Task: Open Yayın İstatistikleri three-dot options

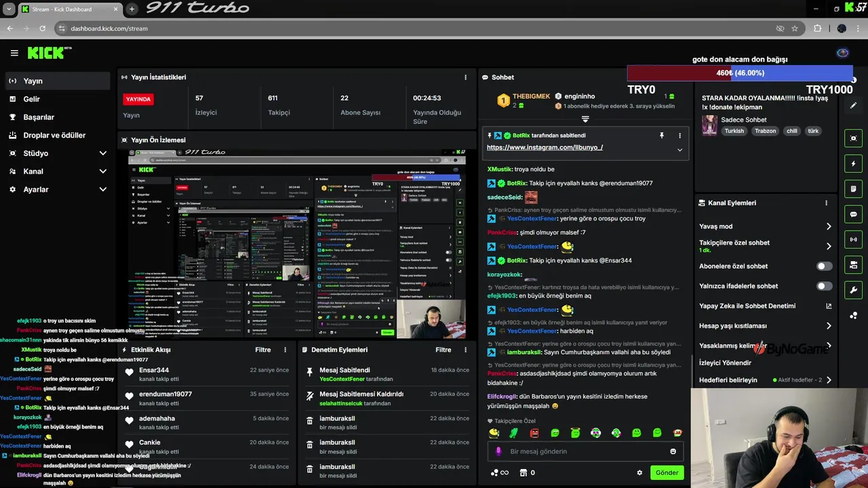Action: 465,77
